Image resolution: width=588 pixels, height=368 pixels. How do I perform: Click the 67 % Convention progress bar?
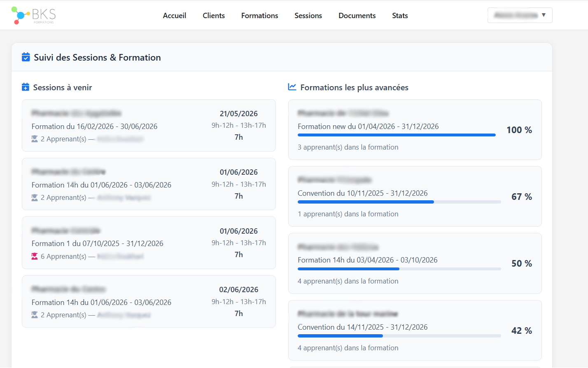[x=399, y=202]
